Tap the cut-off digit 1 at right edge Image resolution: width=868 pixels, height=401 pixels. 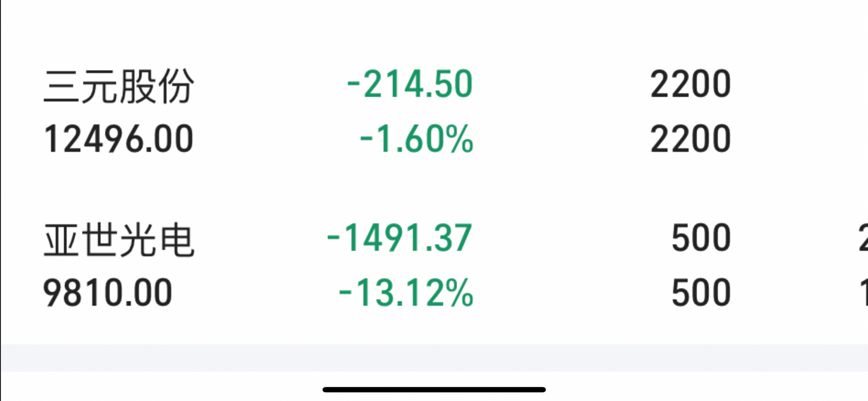tap(863, 293)
